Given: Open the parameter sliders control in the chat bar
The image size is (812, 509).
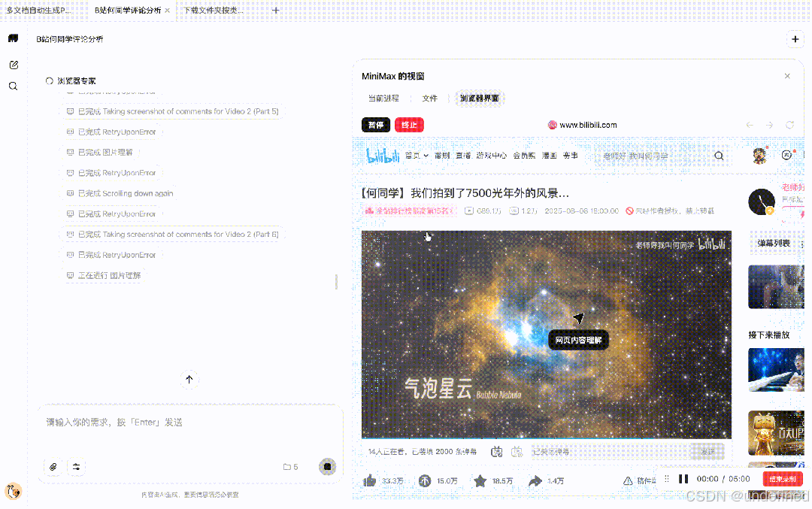Looking at the screenshot, I should [76, 467].
